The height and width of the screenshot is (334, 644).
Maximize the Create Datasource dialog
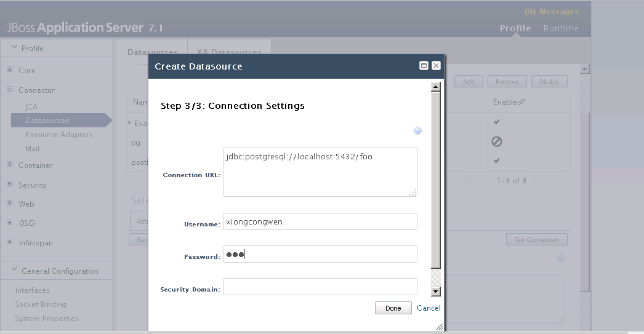tap(424, 66)
